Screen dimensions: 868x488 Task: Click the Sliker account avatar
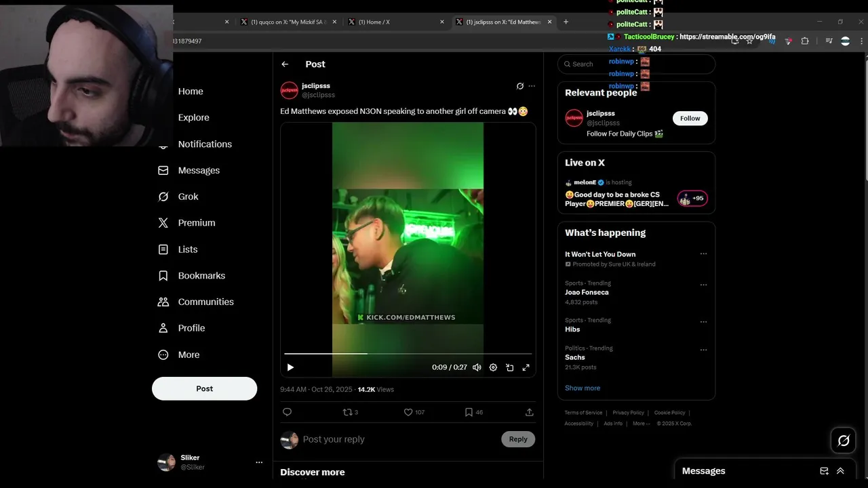pos(166,462)
